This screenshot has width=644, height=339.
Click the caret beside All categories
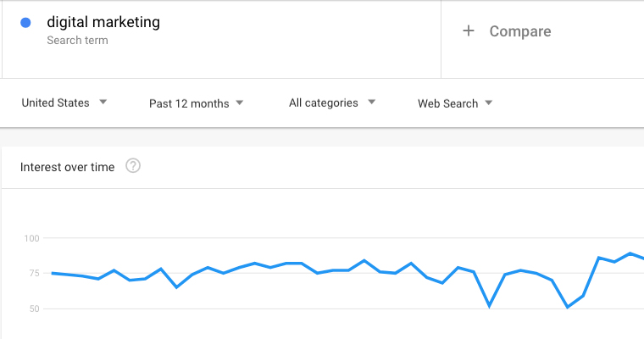pos(372,103)
